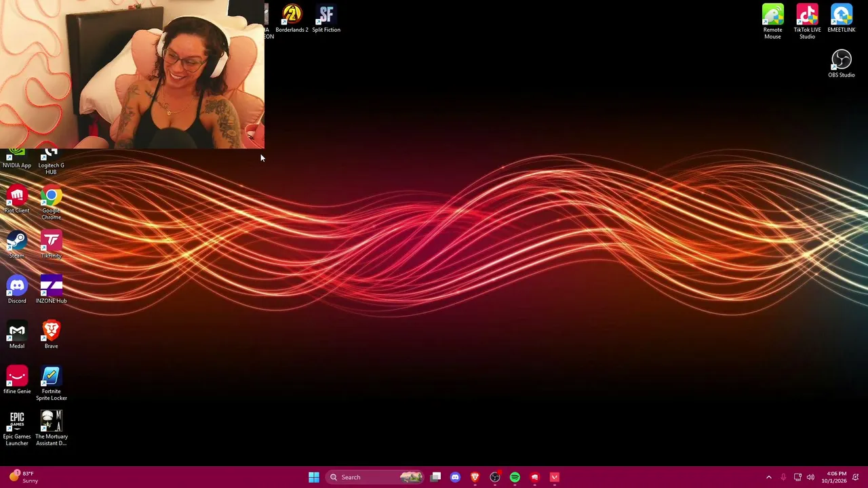Open The Mortuary Assistant desktop shortcut

tap(51, 429)
